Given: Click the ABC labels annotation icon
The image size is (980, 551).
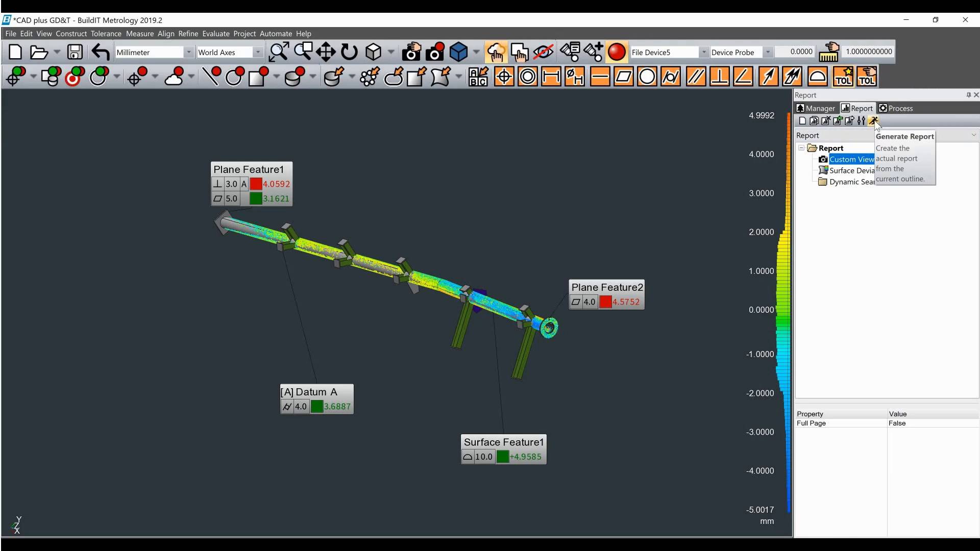Looking at the screenshot, I should pos(478,77).
